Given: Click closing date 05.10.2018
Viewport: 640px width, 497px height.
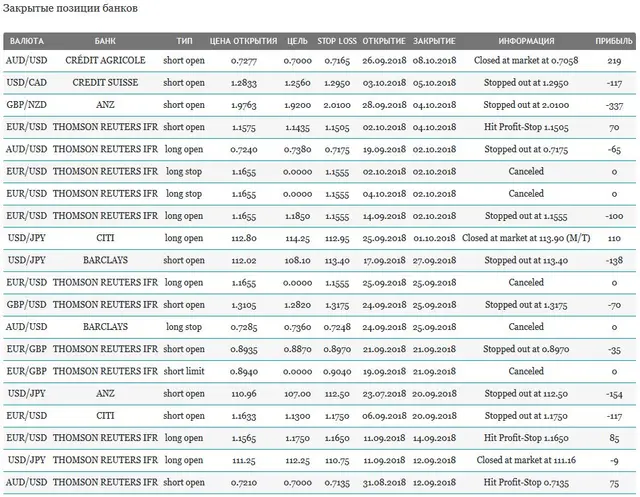Looking at the screenshot, I should (x=434, y=83).
